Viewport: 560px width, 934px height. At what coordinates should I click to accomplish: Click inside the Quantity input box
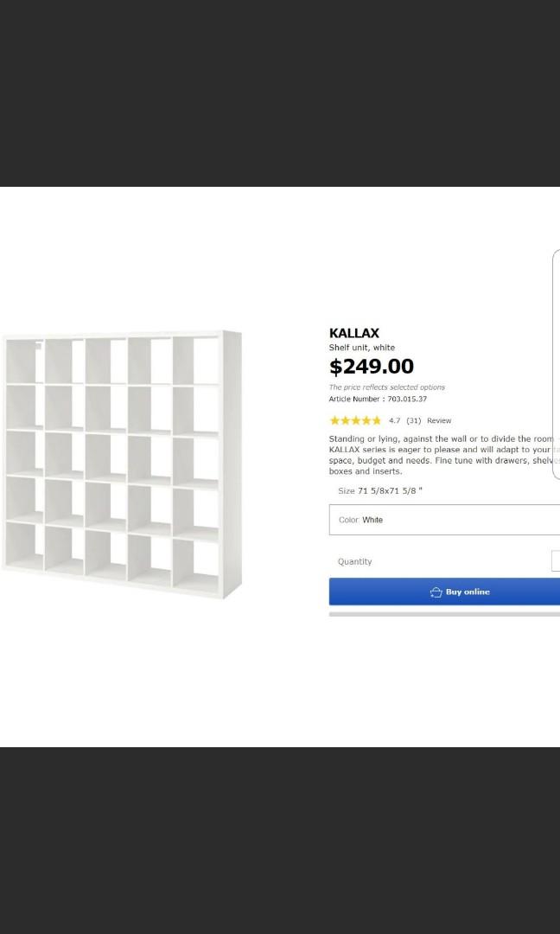point(556,560)
